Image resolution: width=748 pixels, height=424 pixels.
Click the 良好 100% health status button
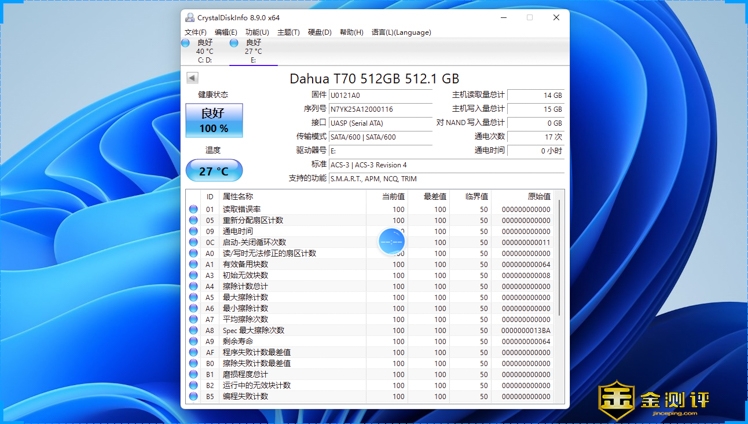click(x=214, y=121)
